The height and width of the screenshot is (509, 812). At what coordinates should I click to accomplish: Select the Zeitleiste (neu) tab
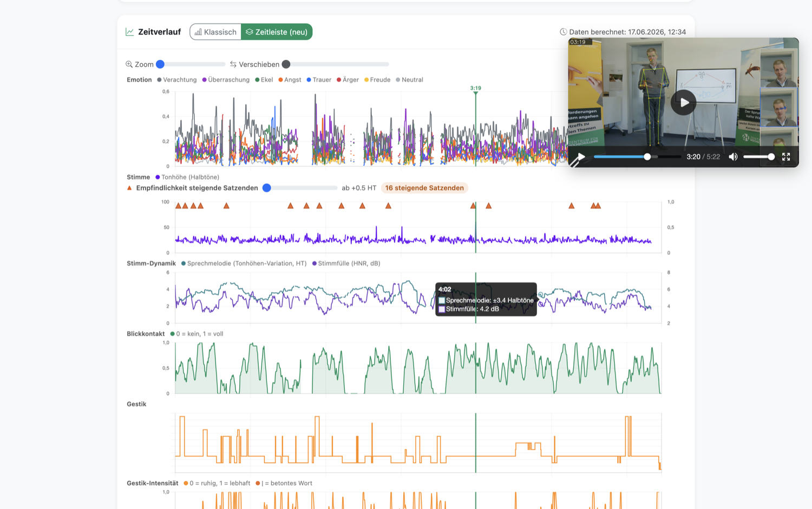coord(277,32)
